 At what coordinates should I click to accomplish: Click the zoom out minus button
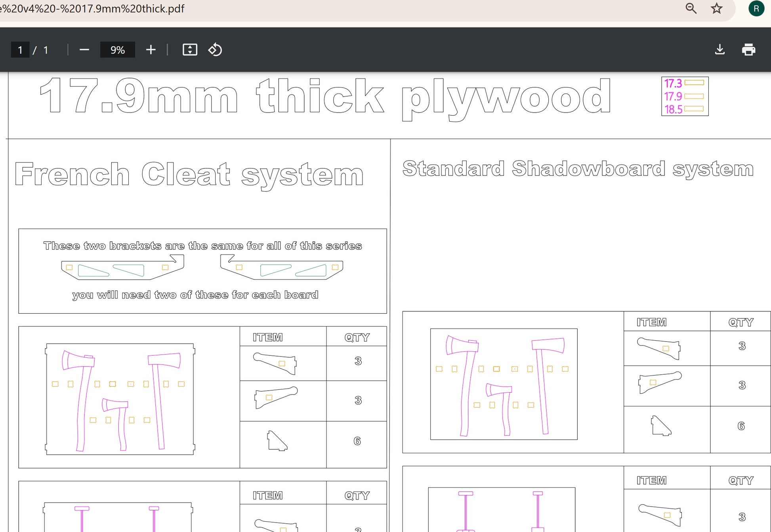[84, 50]
